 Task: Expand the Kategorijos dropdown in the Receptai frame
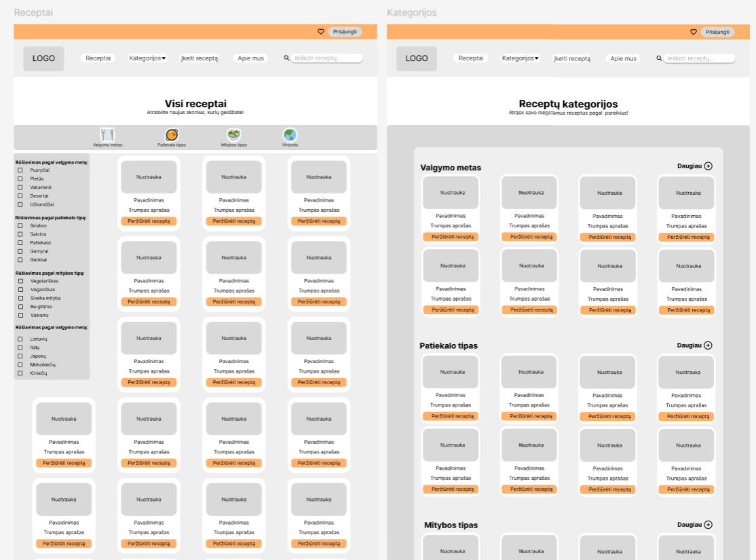point(147,58)
